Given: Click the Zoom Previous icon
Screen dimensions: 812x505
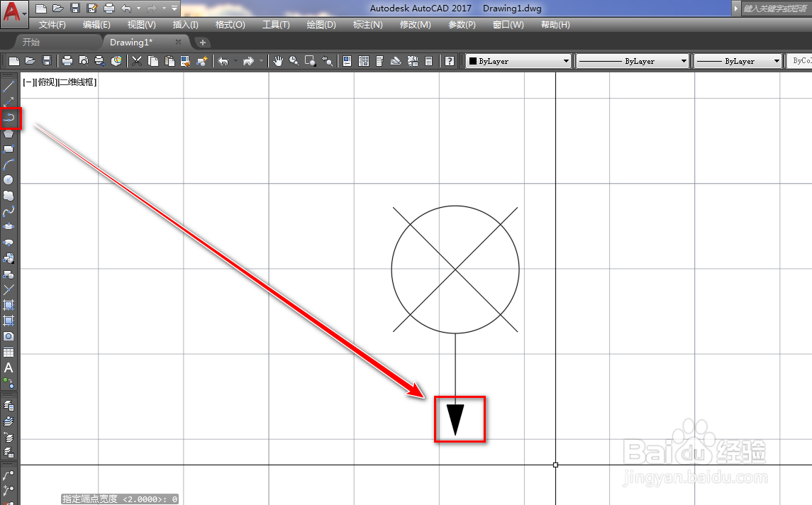Looking at the screenshot, I should tap(328, 61).
